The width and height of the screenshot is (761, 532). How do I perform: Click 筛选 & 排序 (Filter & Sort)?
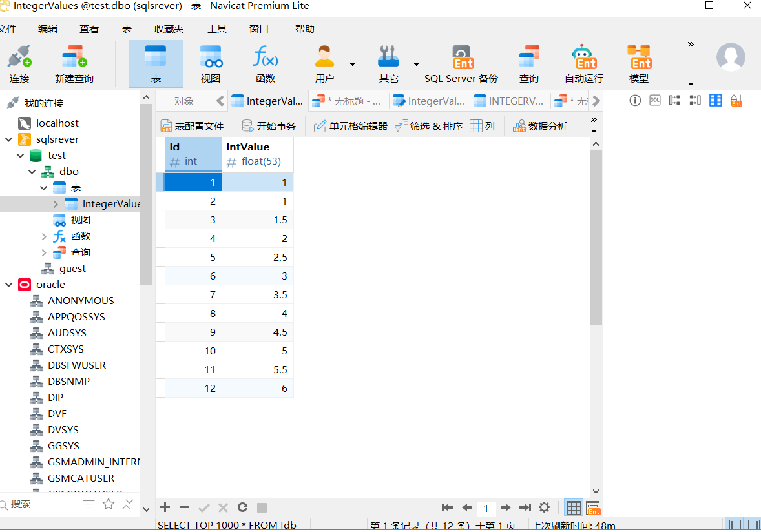click(x=429, y=126)
